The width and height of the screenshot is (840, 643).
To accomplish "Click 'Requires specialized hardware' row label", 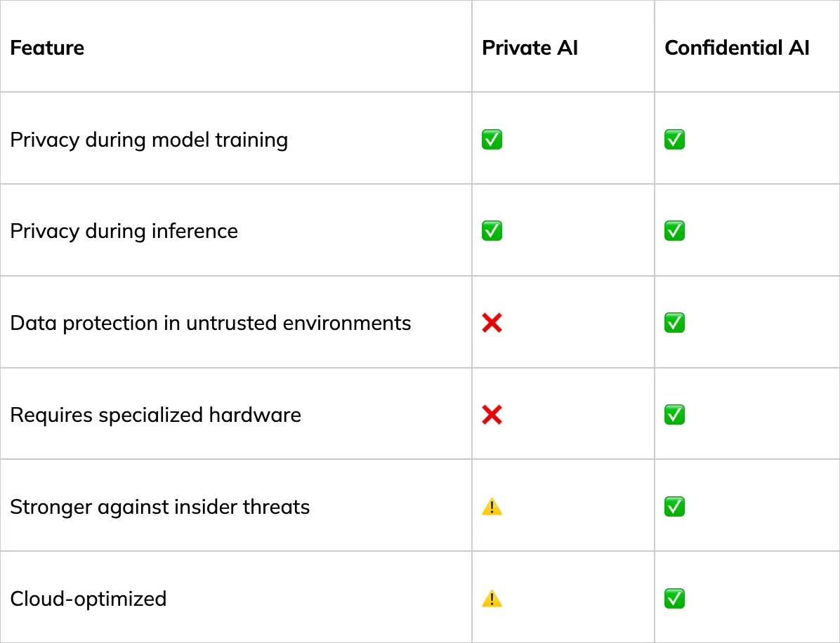I will [155, 415].
